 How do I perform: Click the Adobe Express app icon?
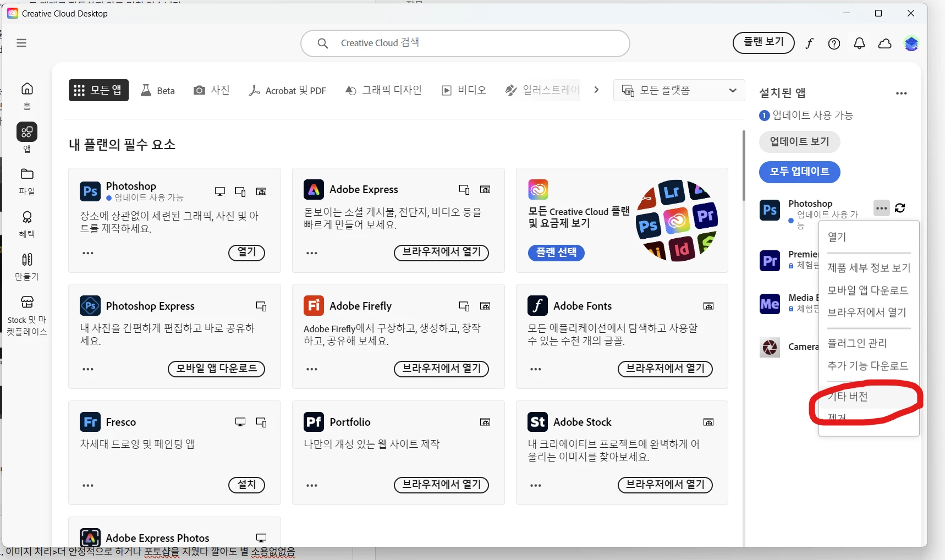click(314, 189)
